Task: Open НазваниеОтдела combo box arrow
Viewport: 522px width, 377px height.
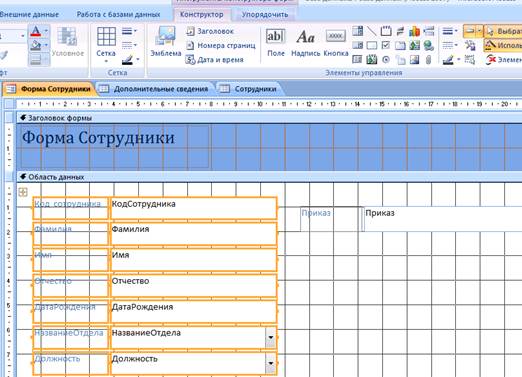Action: tap(271, 338)
